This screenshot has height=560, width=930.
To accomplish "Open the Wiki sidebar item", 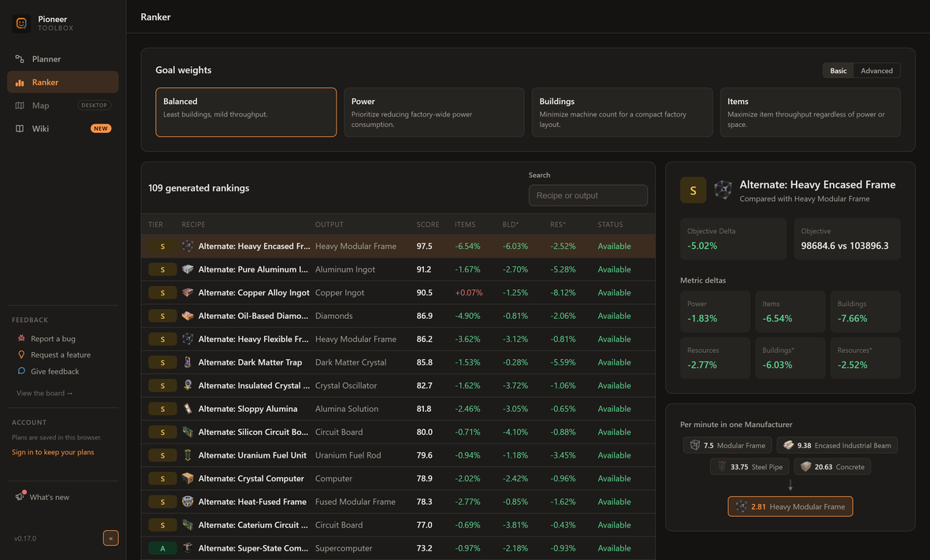I will click(x=63, y=128).
